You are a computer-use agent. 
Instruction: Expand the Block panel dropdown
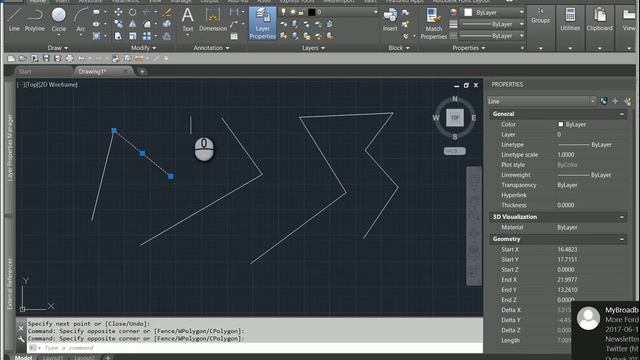399,48
